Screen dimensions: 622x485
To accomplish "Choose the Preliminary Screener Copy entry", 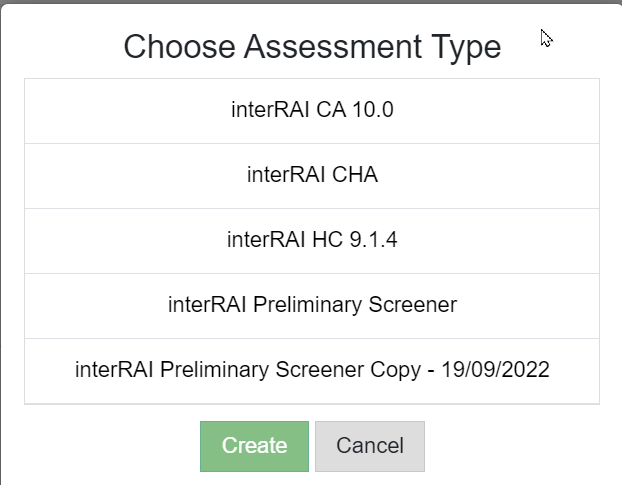I will [312, 370].
